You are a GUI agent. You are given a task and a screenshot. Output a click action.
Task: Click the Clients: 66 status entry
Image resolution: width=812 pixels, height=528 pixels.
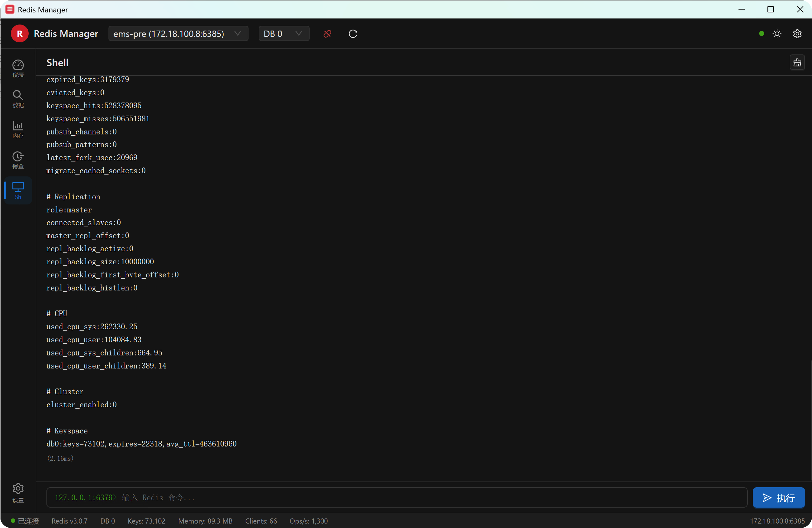click(261, 521)
